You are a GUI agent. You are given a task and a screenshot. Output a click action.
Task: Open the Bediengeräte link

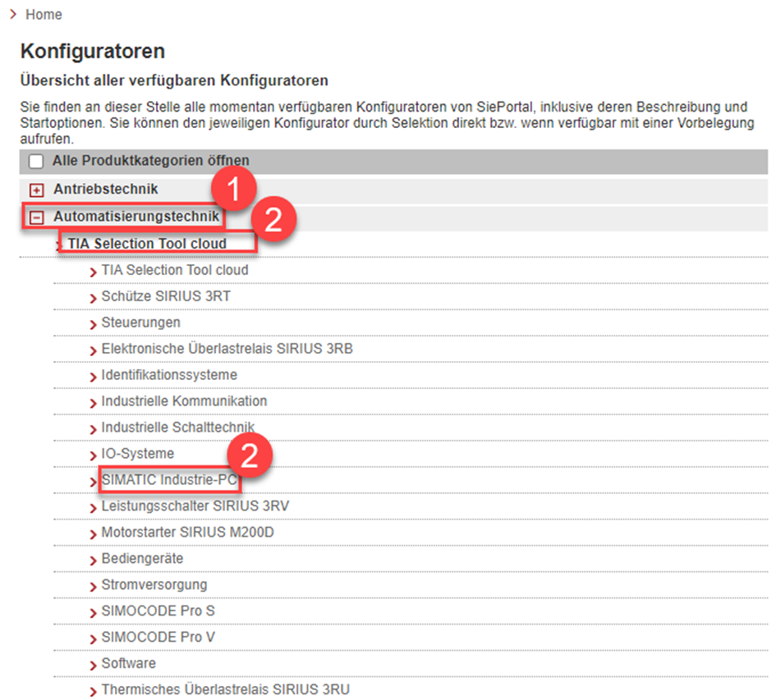pos(142,559)
